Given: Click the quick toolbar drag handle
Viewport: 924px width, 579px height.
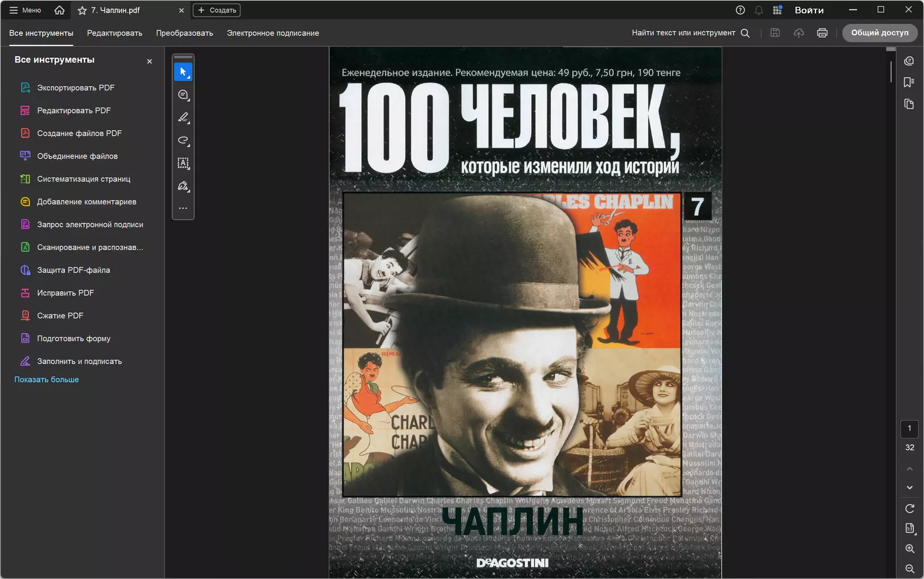Looking at the screenshot, I should (183, 57).
